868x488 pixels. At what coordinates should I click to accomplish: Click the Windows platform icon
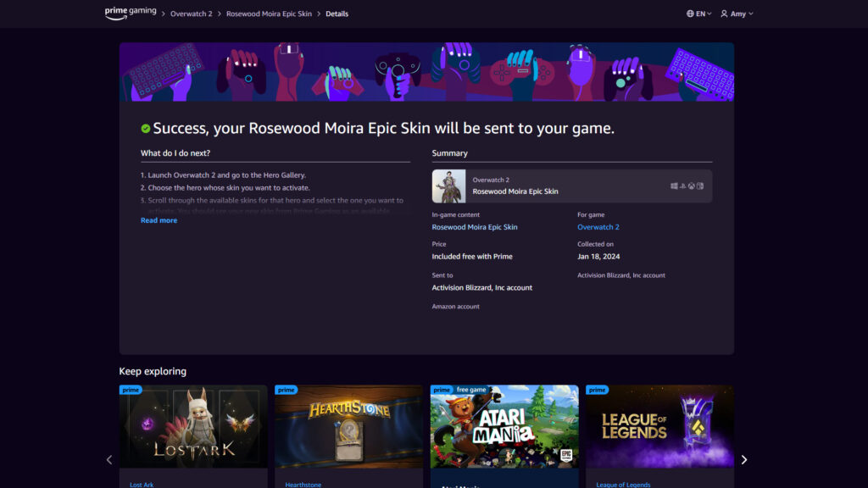click(x=674, y=186)
